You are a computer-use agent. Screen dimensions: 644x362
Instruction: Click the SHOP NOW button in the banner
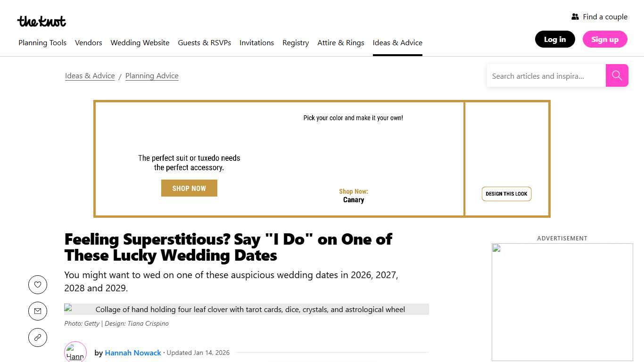[x=189, y=188]
